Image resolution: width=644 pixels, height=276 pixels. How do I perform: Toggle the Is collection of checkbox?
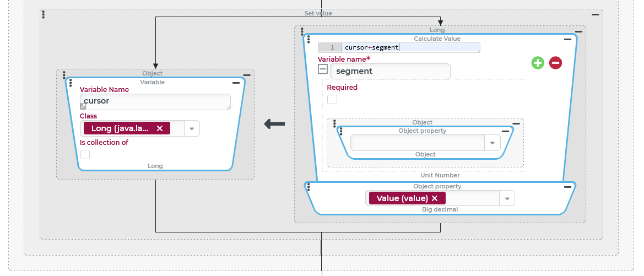[85, 154]
